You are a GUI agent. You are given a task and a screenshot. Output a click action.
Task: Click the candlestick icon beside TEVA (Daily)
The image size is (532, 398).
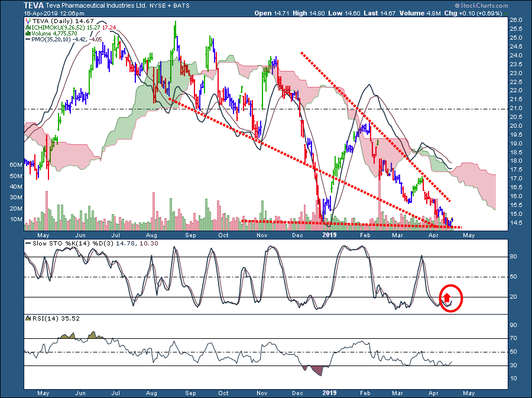pos(27,21)
